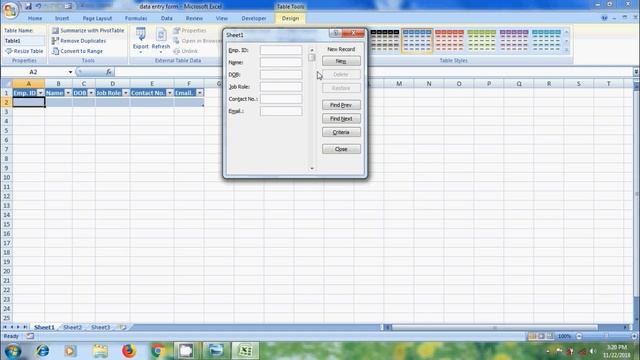
Task: Expand the Table Styles gallery more arrow
Action: click(567, 50)
